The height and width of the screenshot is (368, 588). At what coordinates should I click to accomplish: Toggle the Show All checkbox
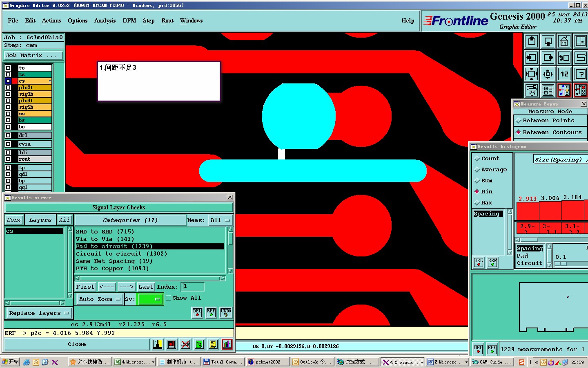[x=169, y=298]
